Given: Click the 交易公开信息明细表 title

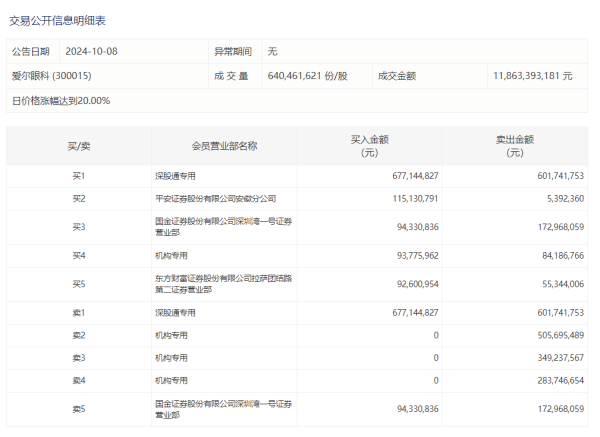Looking at the screenshot, I should click(57, 21).
